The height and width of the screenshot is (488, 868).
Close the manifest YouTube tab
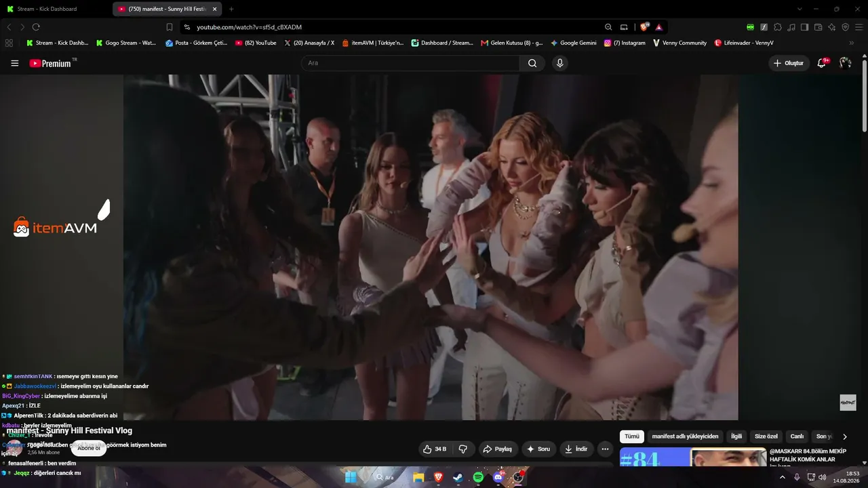pos(214,9)
